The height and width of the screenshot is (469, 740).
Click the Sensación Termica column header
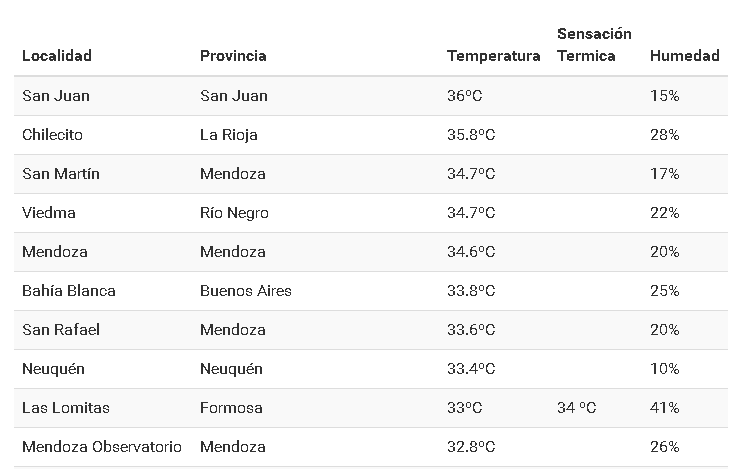594,45
